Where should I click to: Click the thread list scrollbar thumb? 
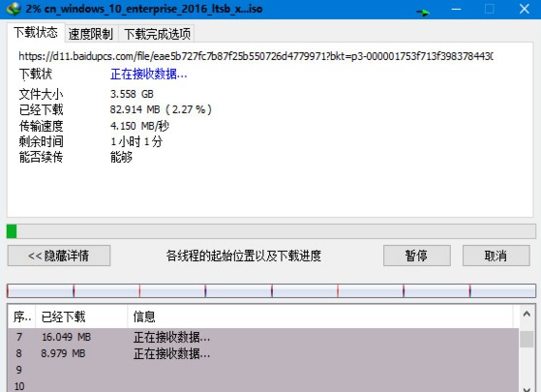click(526, 339)
